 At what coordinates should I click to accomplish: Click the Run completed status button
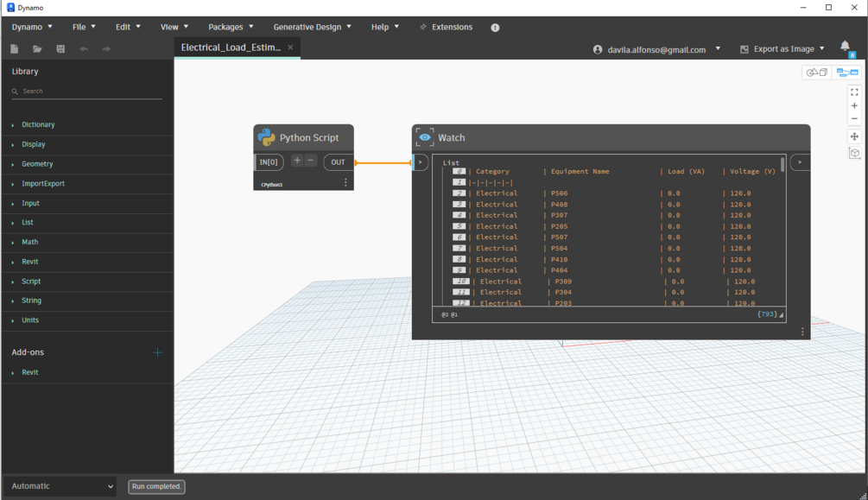156,487
